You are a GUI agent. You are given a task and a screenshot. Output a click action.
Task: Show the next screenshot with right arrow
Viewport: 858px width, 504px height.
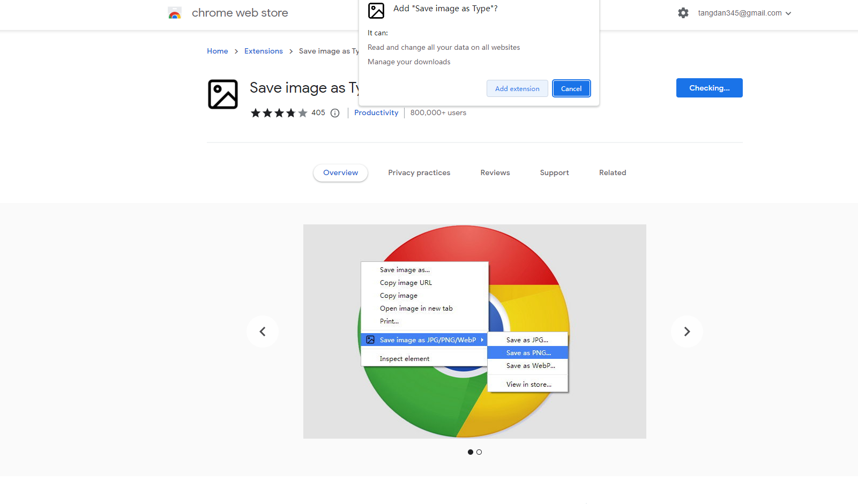687,332
